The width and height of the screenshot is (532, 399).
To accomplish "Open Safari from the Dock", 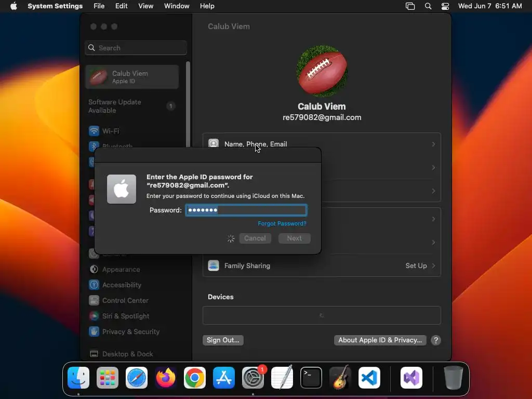I will tap(137, 378).
